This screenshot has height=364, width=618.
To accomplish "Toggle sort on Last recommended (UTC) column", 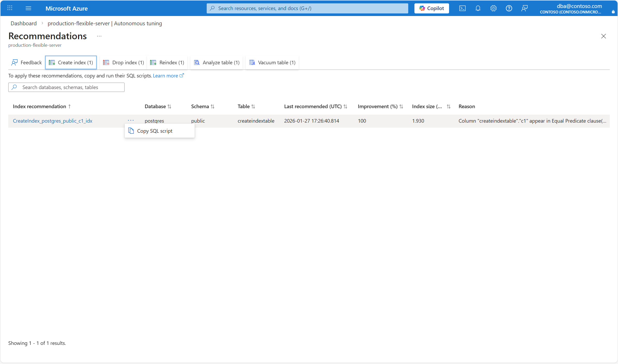I will click(345, 106).
